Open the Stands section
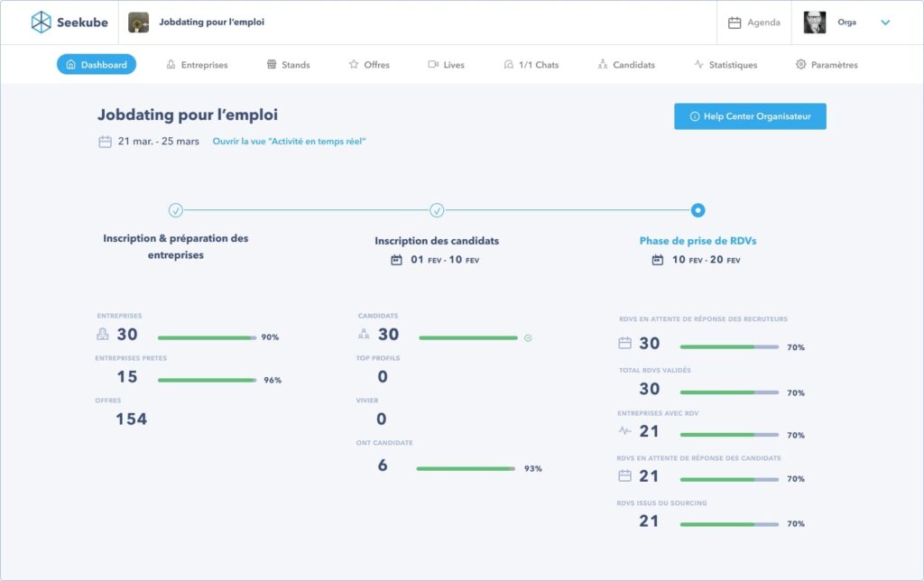The image size is (924, 581). (288, 65)
